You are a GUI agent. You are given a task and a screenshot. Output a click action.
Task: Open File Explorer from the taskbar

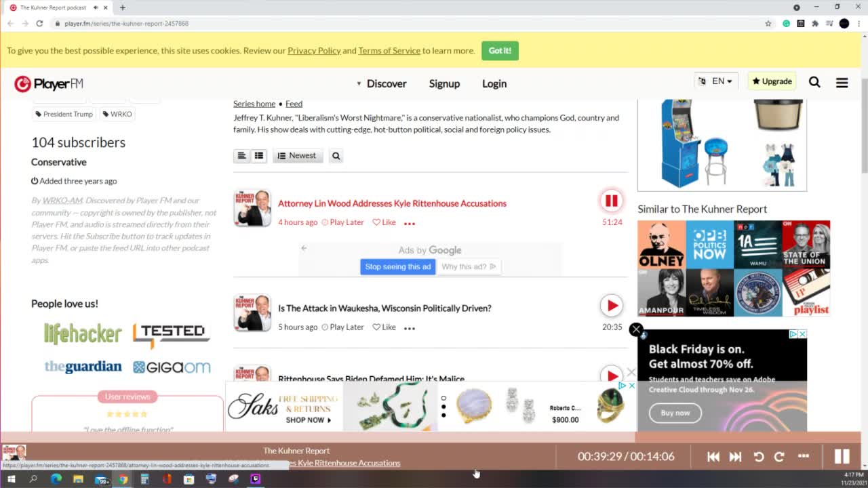coord(78,479)
